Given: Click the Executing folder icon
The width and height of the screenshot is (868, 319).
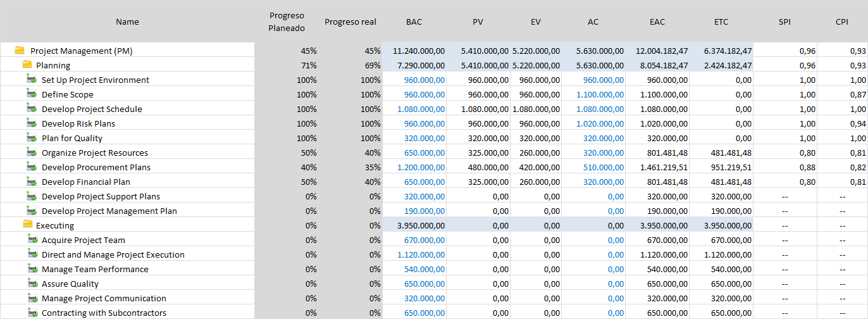Looking at the screenshot, I should click(x=27, y=225).
